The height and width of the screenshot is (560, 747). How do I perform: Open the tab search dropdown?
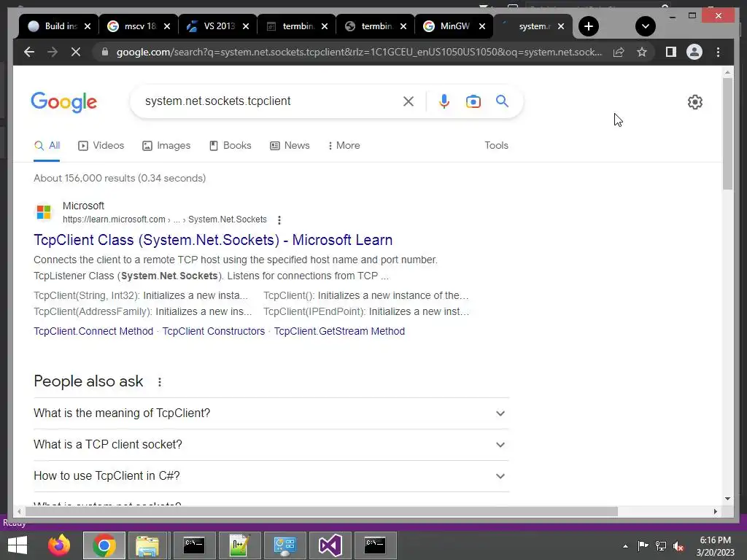point(646,26)
